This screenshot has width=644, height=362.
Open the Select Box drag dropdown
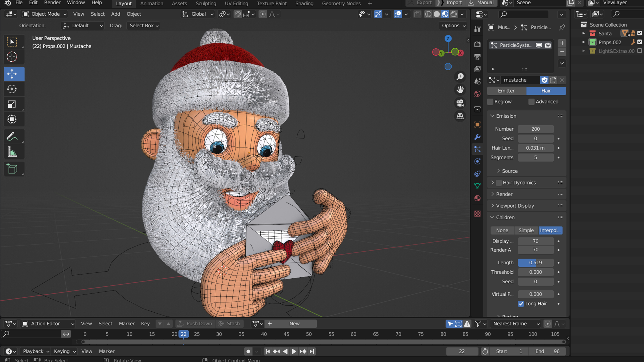(x=143, y=26)
